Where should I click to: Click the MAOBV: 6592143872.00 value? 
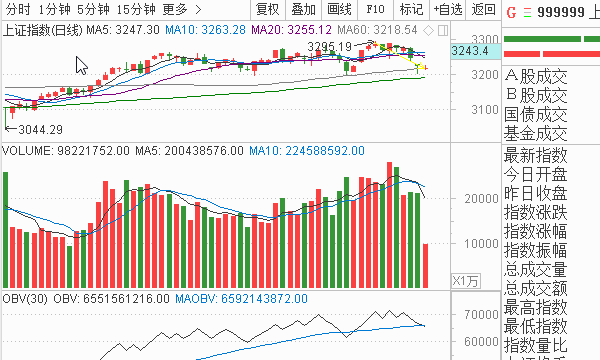click(241, 299)
